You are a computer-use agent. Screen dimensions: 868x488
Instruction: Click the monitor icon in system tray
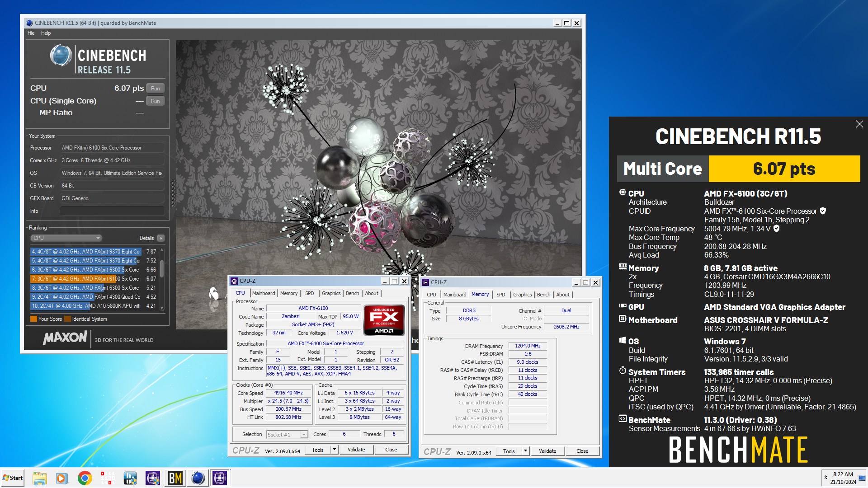click(x=862, y=478)
